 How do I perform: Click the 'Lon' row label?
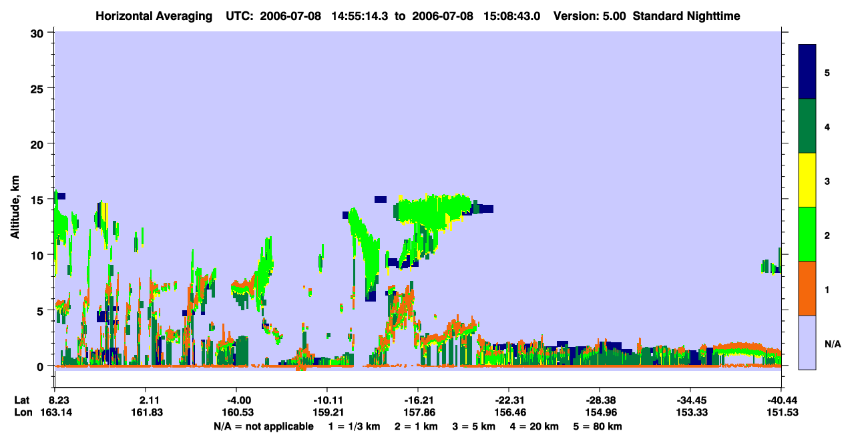23,412
